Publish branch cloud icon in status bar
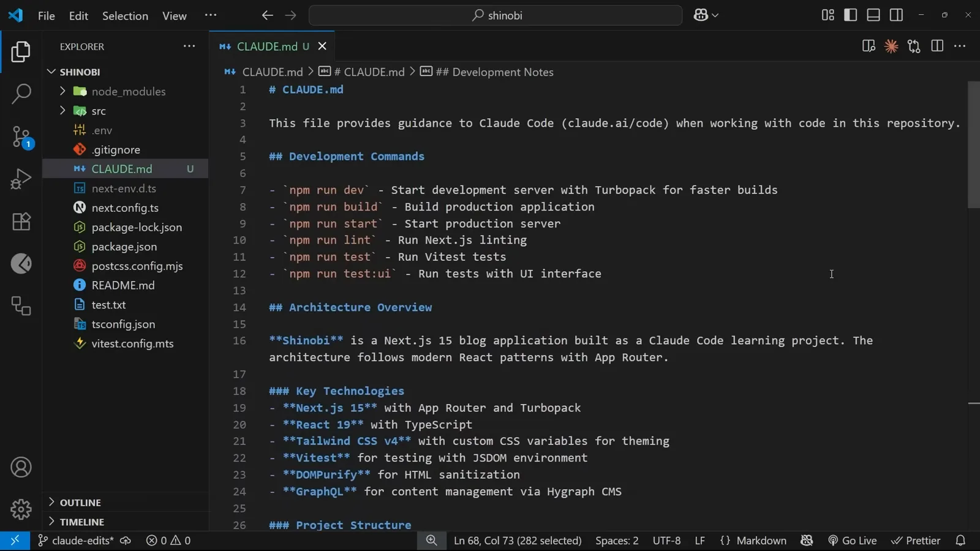The height and width of the screenshot is (551, 980). point(126,541)
